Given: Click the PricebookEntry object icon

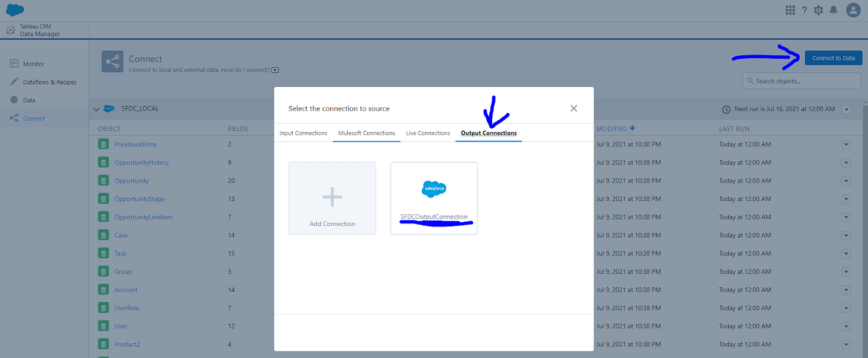Looking at the screenshot, I should click(x=103, y=144).
